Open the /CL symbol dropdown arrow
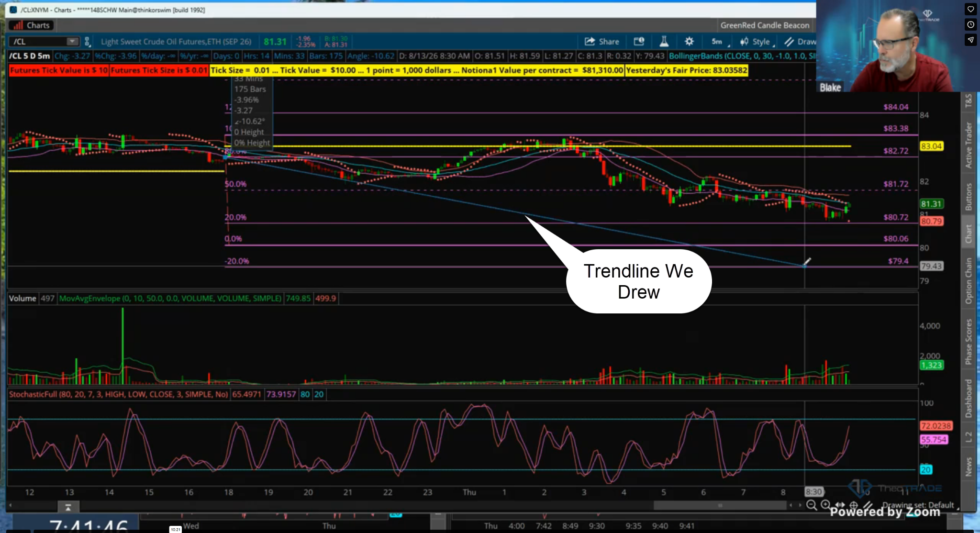980x533 pixels. click(72, 42)
